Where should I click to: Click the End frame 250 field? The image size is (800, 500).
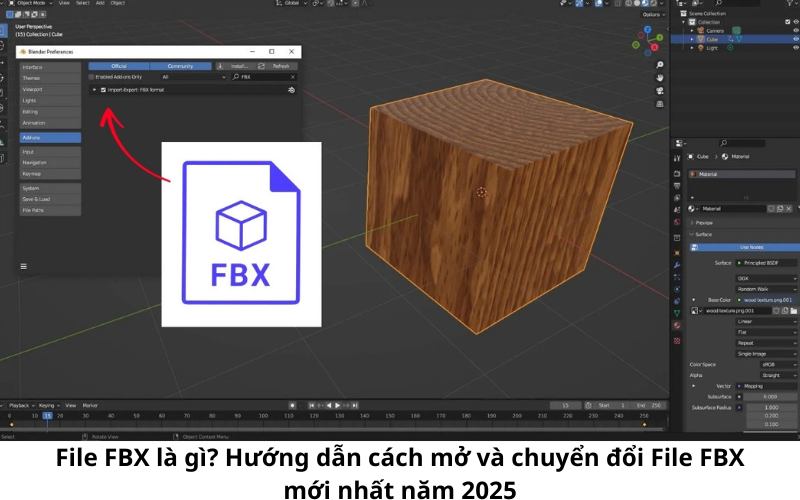[649, 406]
